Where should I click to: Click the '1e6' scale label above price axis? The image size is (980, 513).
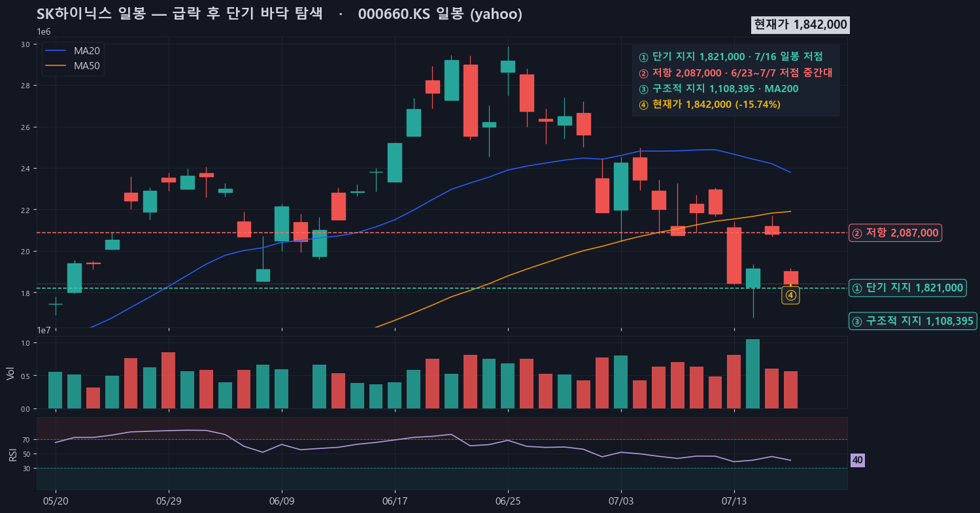point(44,32)
